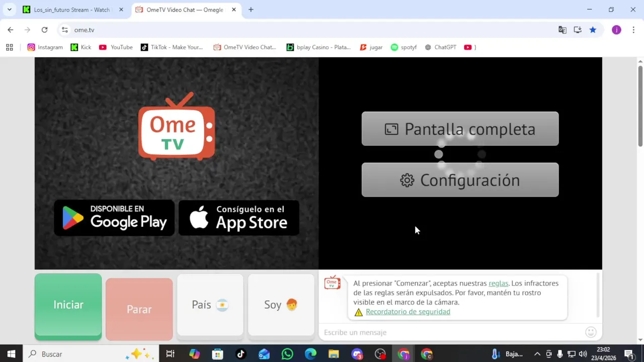Click the OmeTV avatar in chat message
Viewport: 644px width, 362px height.
[x=332, y=283]
